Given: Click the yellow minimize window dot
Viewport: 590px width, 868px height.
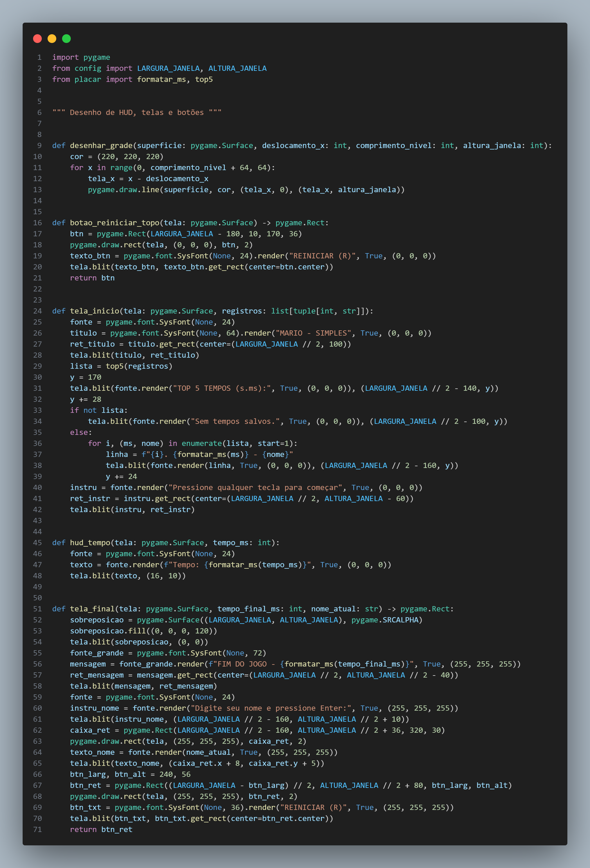Looking at the screenshot, I should coord(52,39).
